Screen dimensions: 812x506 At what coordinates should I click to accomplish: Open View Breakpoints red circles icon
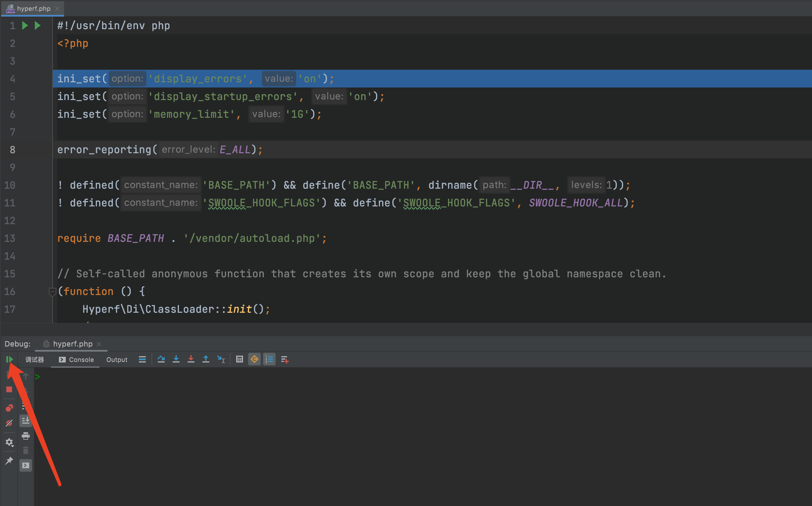[9, 408]
